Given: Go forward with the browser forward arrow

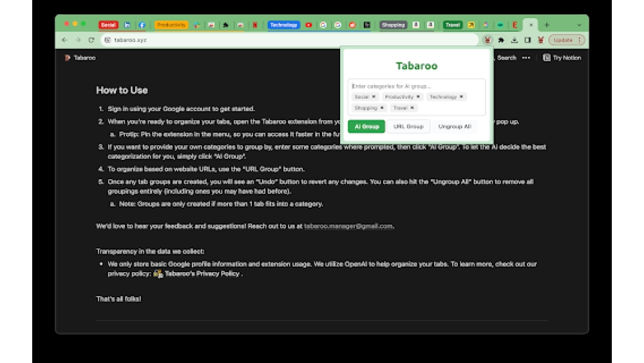Looking at the screenshot, I should point(78,40).
